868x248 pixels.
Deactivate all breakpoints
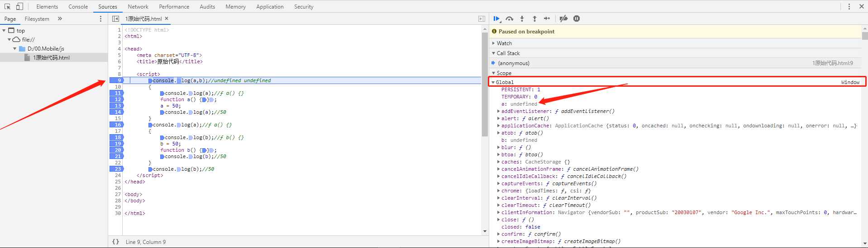click(563, 19)
